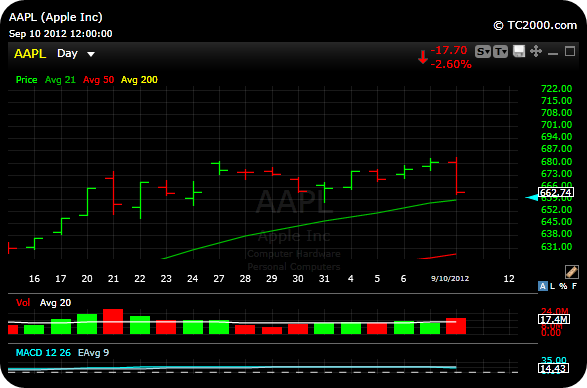The image size is (587, 388).
Task: Select the Avg 200 moving average label
Action: (139, 80)
